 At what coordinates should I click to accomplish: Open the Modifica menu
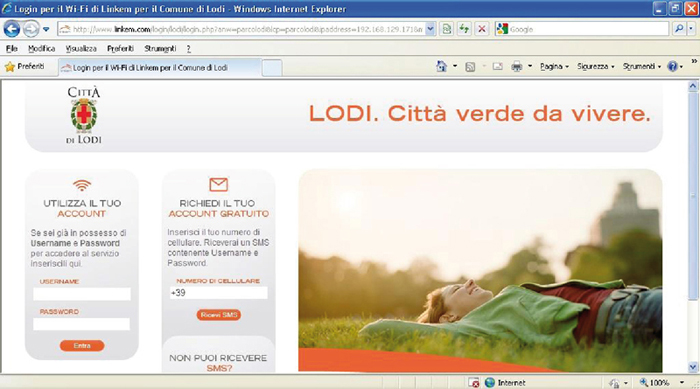pyautogui.click(x=42, y=49)
